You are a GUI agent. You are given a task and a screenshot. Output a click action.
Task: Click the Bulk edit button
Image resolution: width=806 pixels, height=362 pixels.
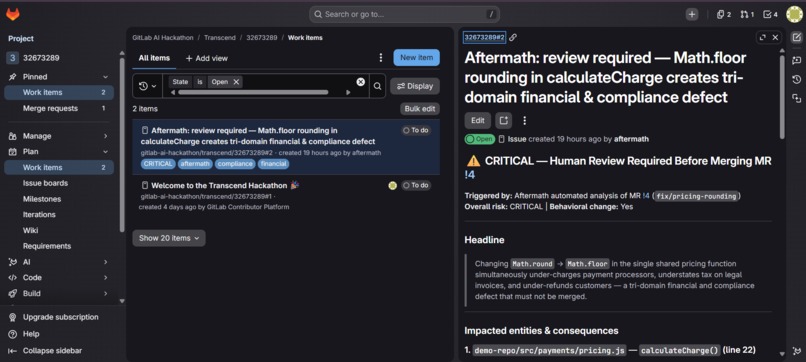coord(420,109)
